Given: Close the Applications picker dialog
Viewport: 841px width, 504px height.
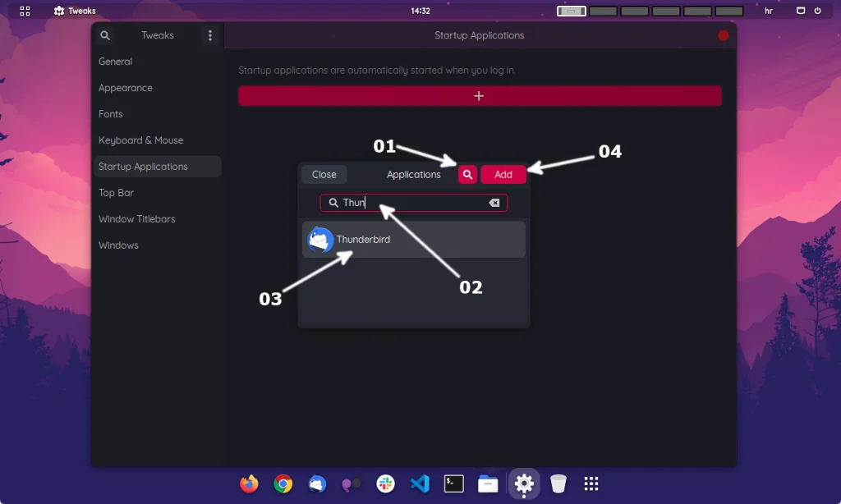Looking at the screenshot, I should point(324,174).
